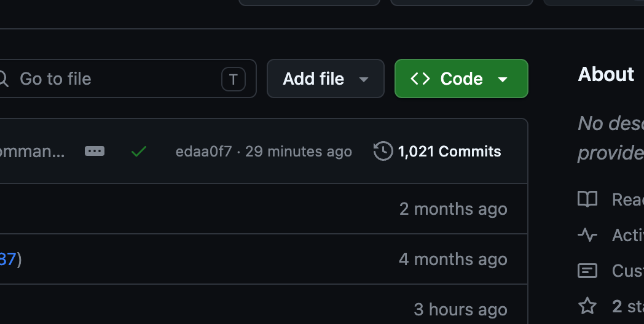Click the 29 minutes ago timestamp
This screenshot has height=324, width=644.
299,152
